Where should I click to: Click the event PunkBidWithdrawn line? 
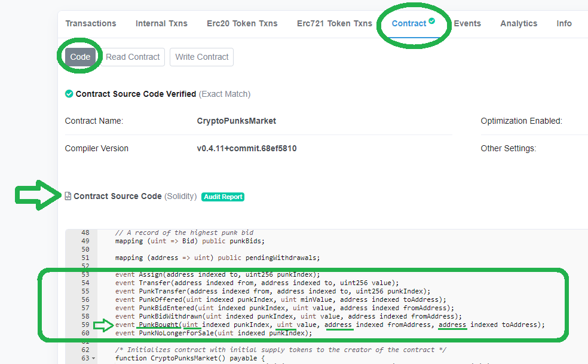coord(289,316)
